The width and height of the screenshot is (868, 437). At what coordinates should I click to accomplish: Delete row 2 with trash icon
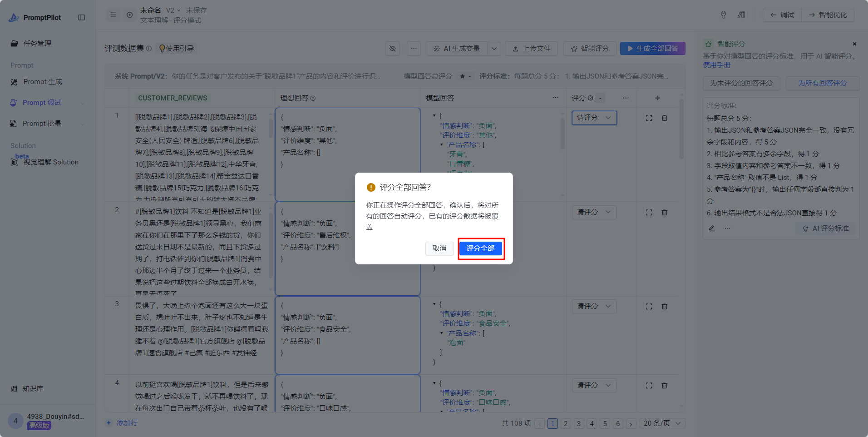[664, 213]
